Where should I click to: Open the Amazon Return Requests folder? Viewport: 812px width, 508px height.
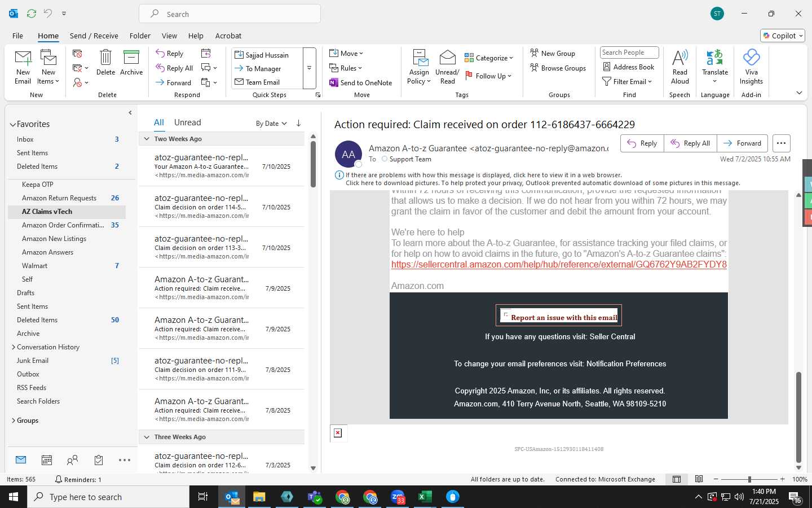(67, 198)
